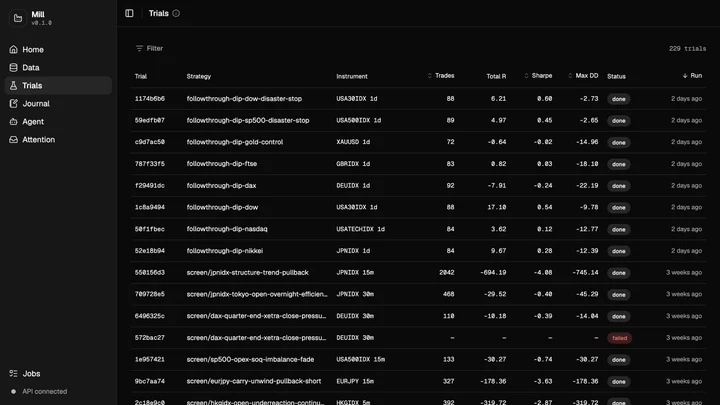Click API connected status text
Image resolution: width=720 pixels, height=405 pixels.
[45, 392]
